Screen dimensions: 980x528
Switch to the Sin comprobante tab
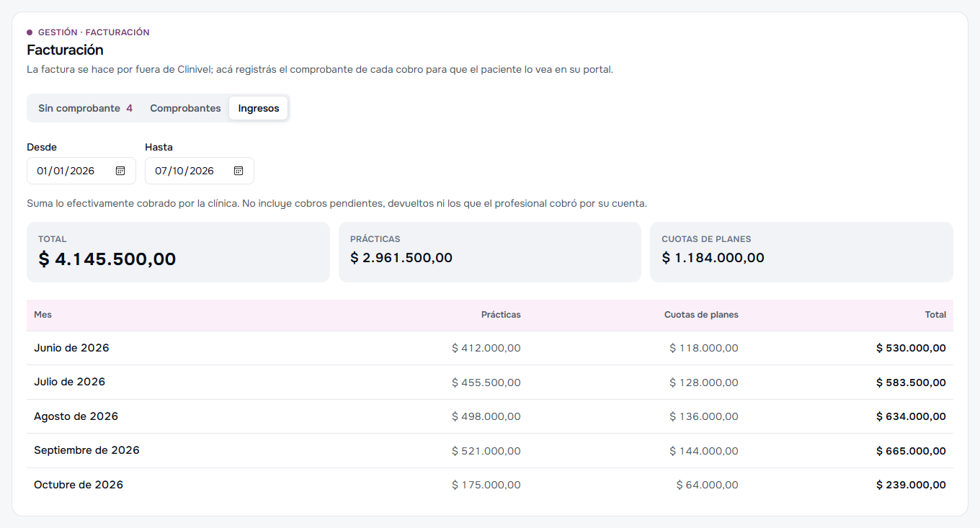click(85, 108)
